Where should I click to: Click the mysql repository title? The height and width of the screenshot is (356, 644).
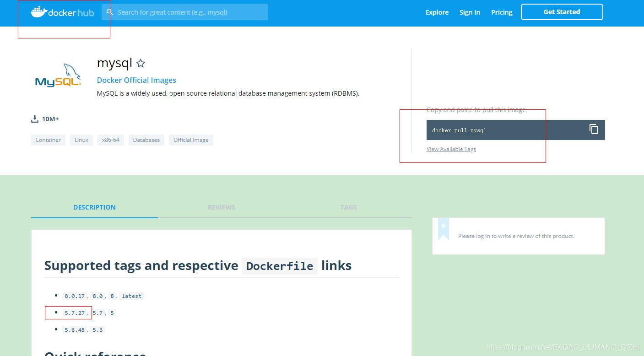coord(114,63)
